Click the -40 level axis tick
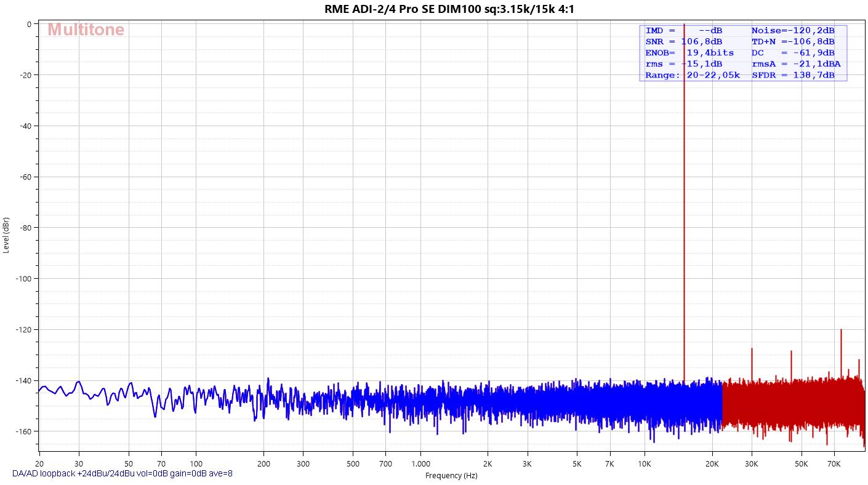The image size is (868, 485). 25,126
